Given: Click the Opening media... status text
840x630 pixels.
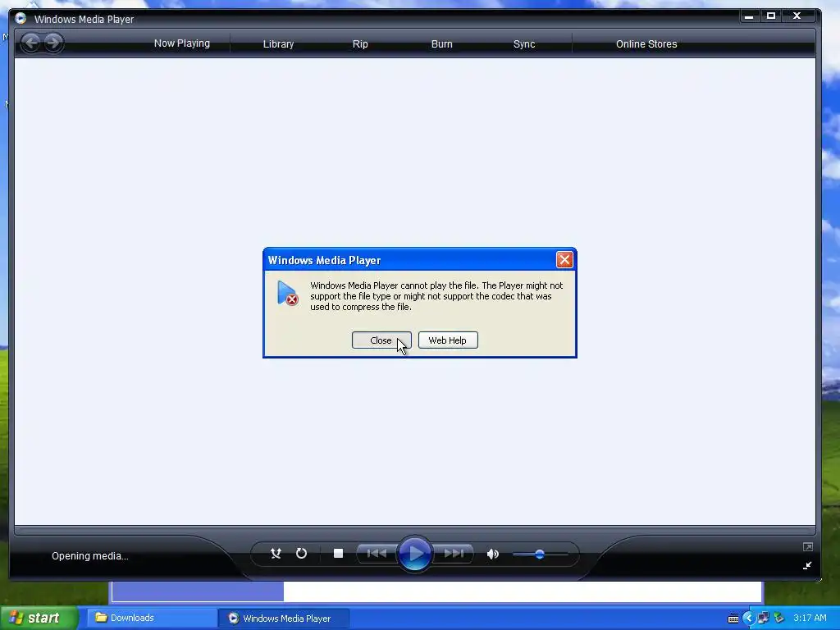Looking at the screenshot, I should (x=90, y=556).
